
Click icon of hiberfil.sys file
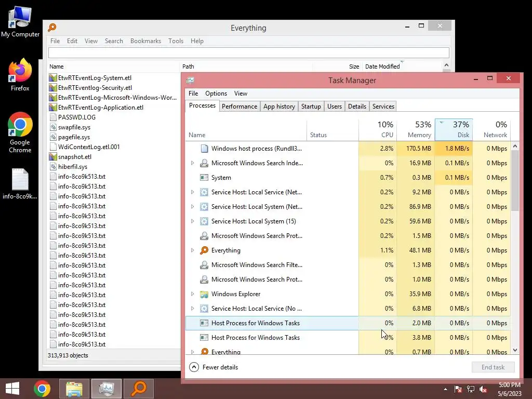(52, 167)
